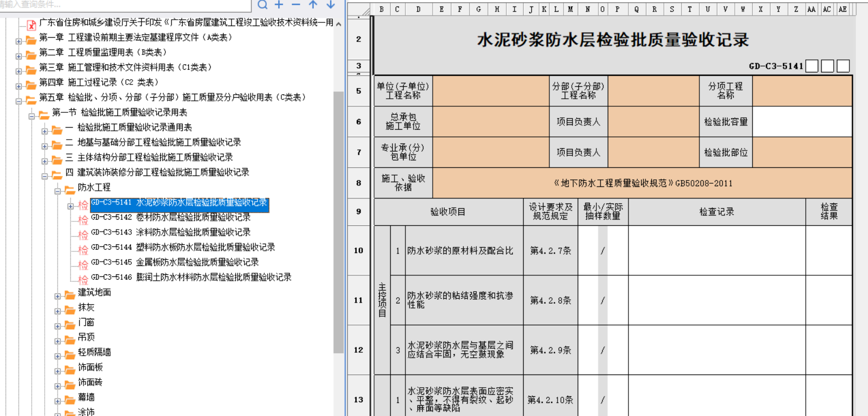
Task: Select GD-C3-5143 涂料防水层 record in tree
Action: (170, 232)
